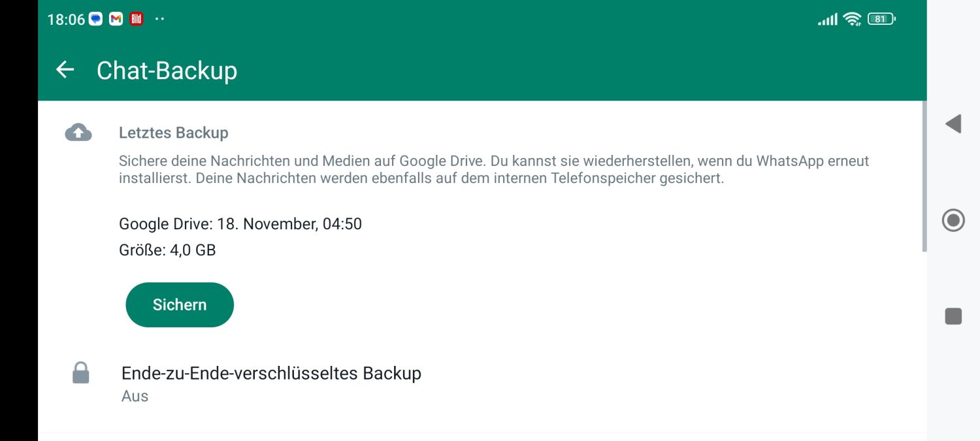This screenshot has width=980, height=441.
Task: Click the Chat-Backup page title
Action: [167, 71]
